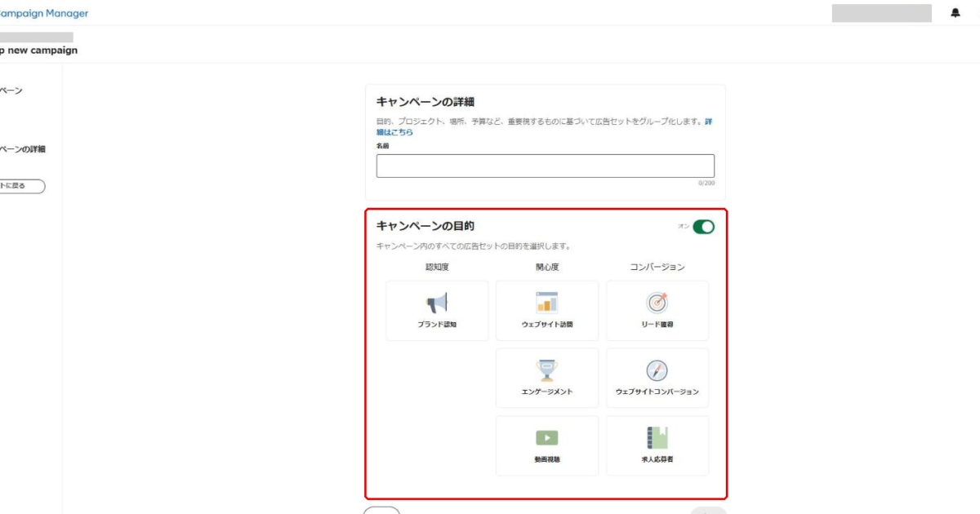Image resolution: width=980 pixels, height=514 pixels.
Task: Click the キャンペーンの目的 section heading
Action: (x=425, y=226)
